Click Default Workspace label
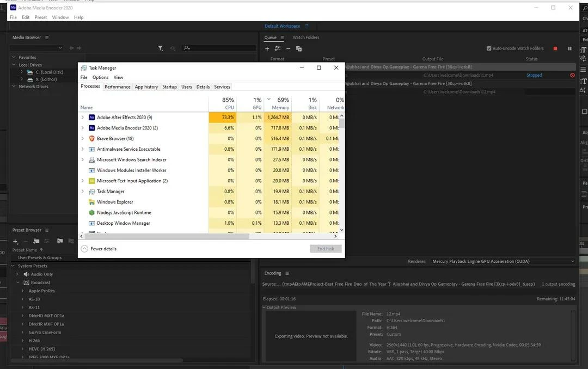The height and width of the screenshot is (369, 588). pyautogui.click(x=283, y=26)
